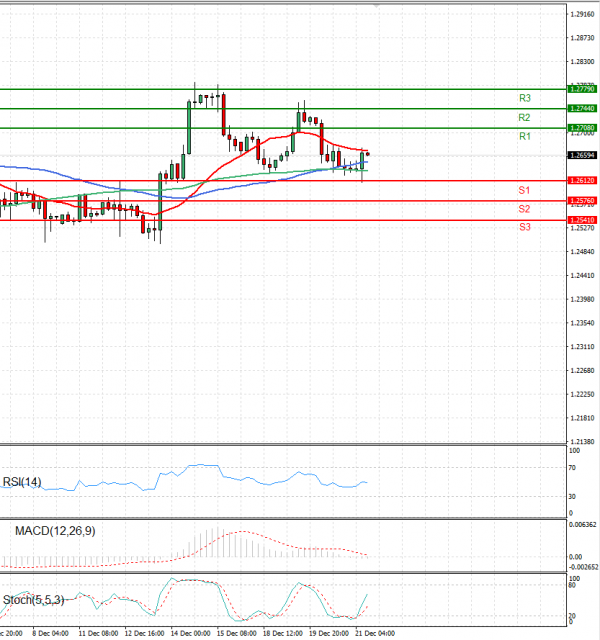600x640 pixels.
Task: Click the 12 Dec 16:00 time label
Action: click(144, 633)
